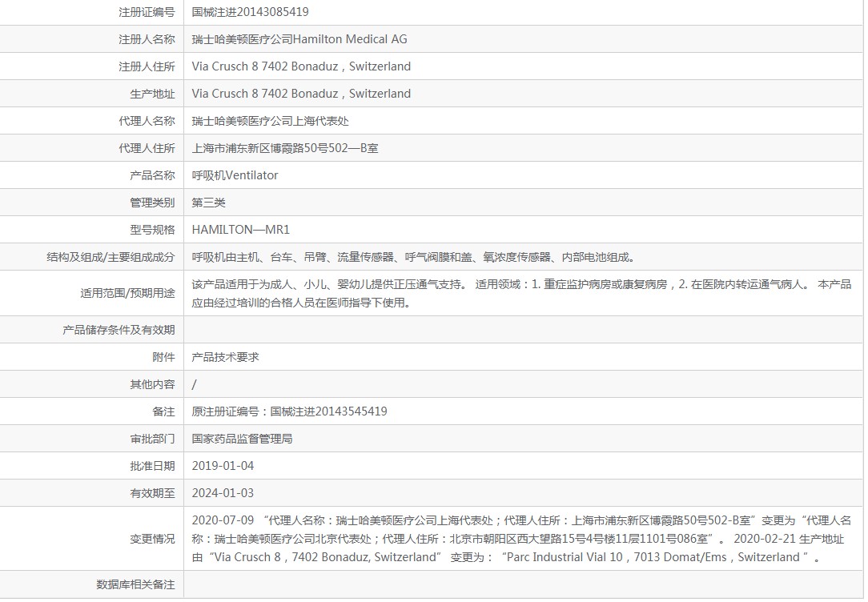Screen dimensions: 868x602
Task: Click the 其他内容 label
Action: 152,384
